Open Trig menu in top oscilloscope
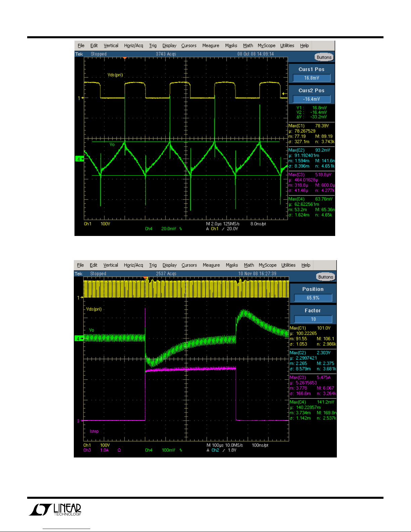This screenshot has width=411, height=532. coord(153,46)
